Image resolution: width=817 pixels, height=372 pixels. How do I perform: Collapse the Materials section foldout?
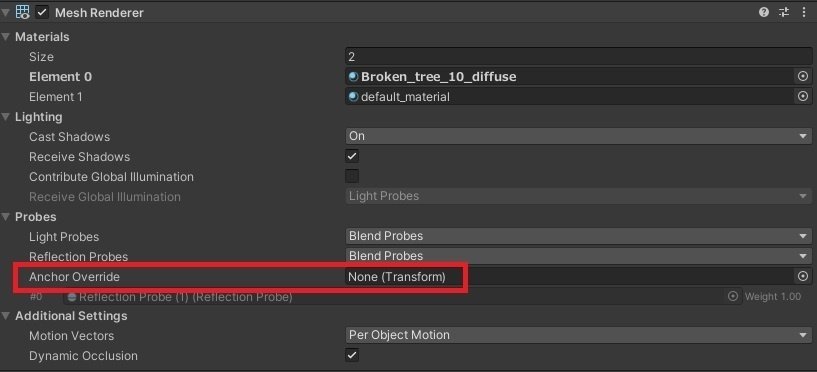pos(6,36)
